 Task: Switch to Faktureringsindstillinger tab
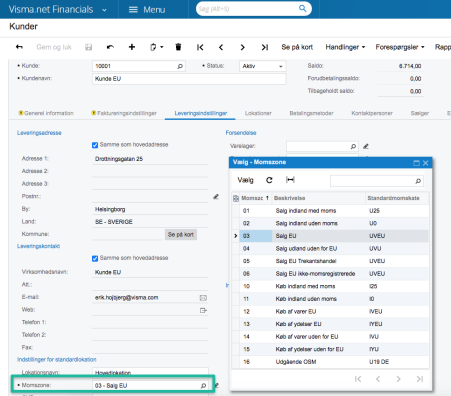click(124, 113)
